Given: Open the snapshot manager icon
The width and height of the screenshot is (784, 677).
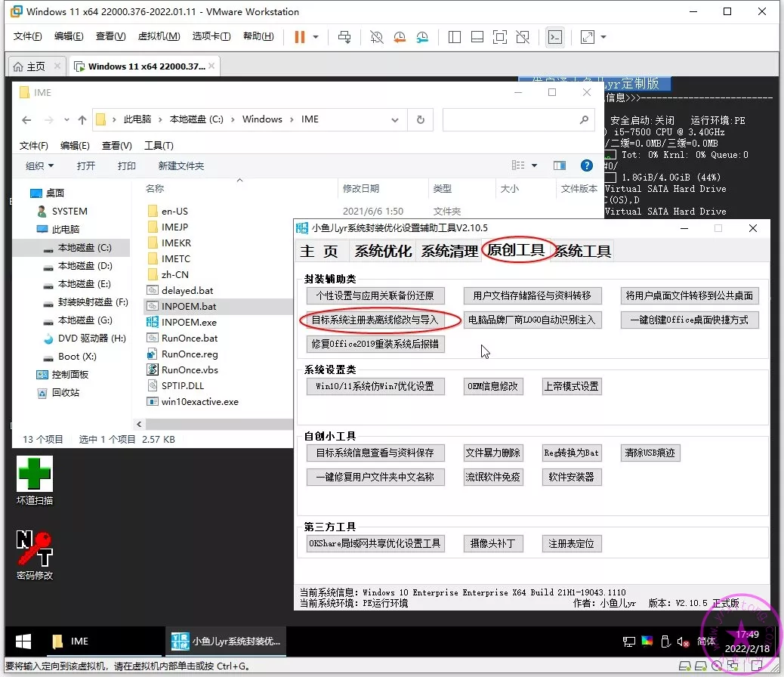Looking at the screenshot, I should pos(422,37).
